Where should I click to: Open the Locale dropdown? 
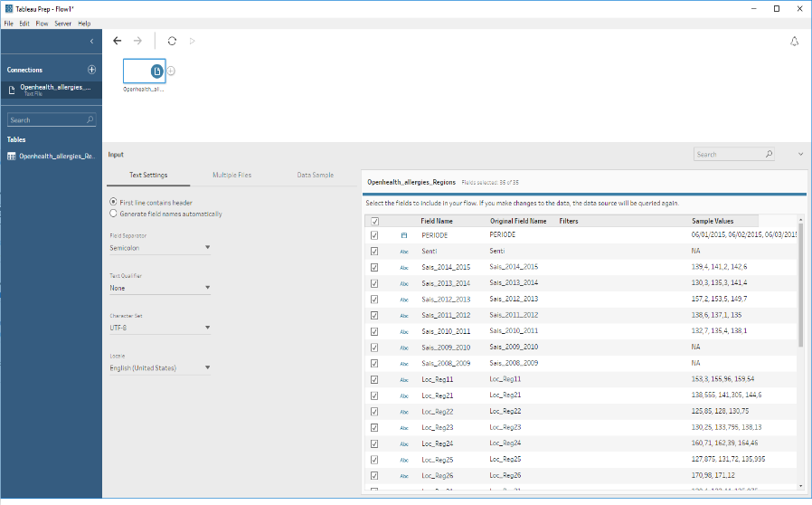click(x=159, y=368)
